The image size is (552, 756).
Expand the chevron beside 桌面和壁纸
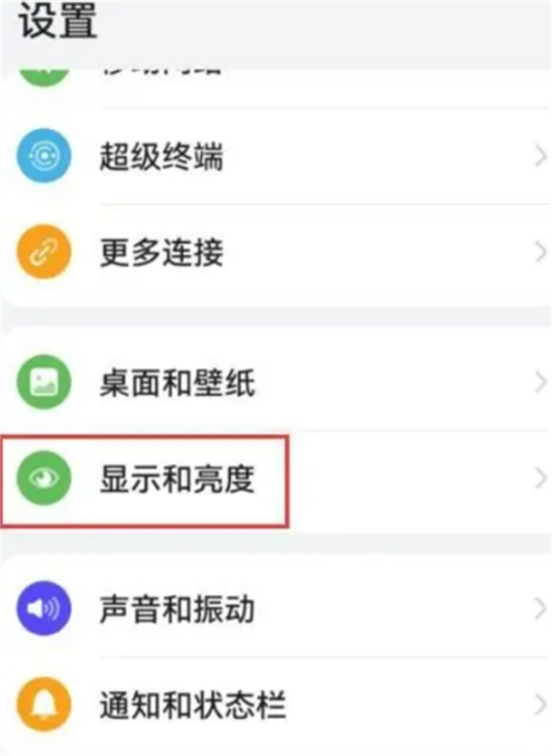pos(540,383)
